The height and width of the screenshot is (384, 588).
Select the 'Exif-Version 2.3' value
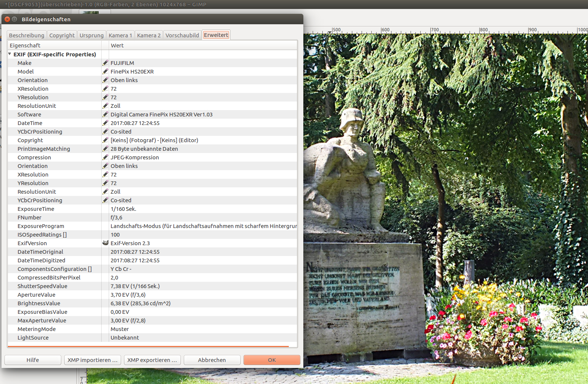tap(130, 243)
